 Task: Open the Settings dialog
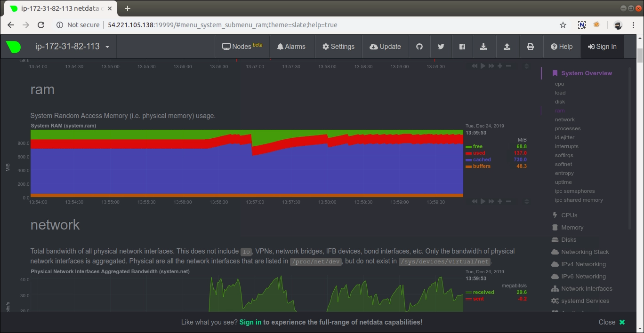[x=338, y=47]
